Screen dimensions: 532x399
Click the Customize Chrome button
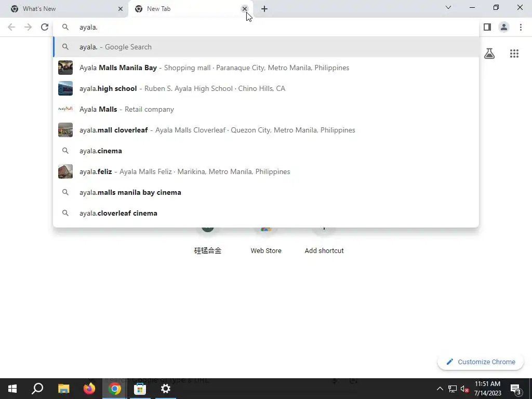[481, 362]
